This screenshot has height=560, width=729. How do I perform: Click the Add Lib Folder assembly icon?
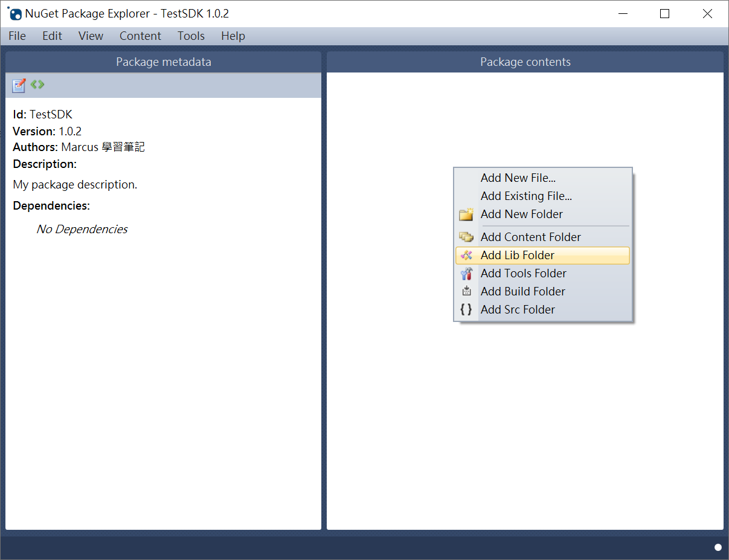466,255
